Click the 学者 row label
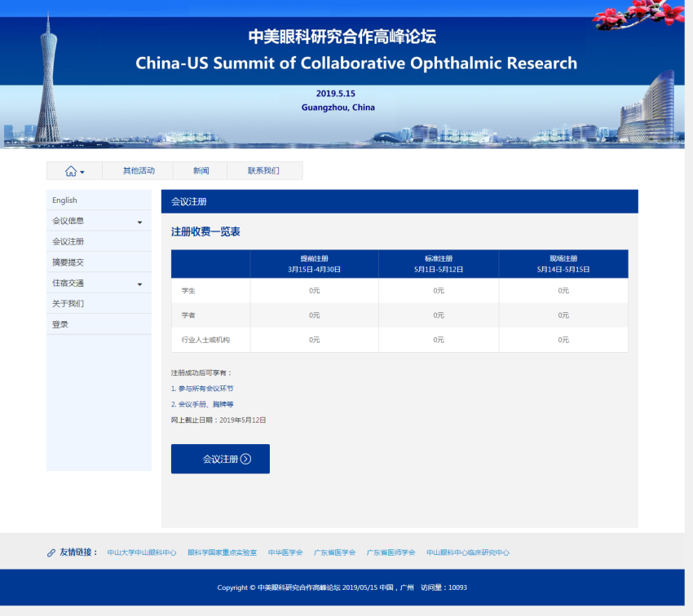 click(188, 315)
